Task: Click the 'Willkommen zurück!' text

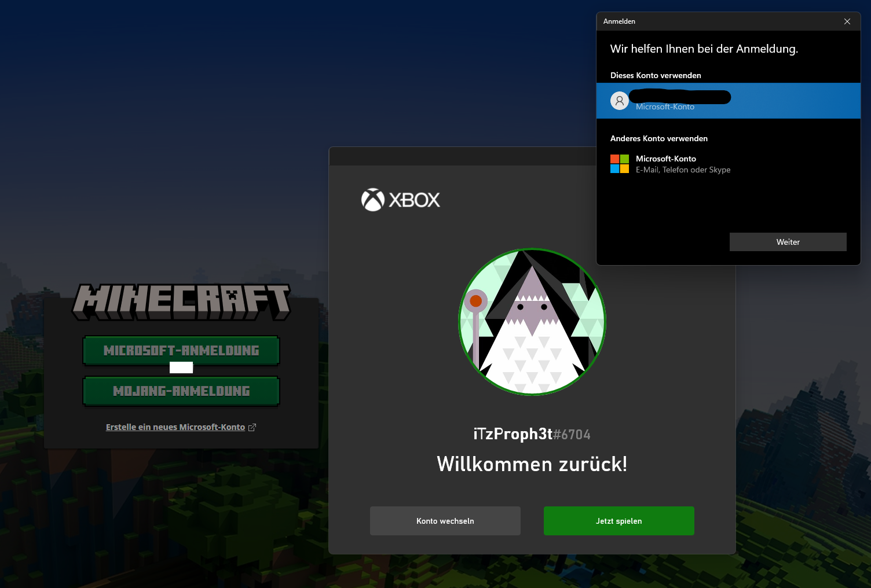Action: click(532, 464)
